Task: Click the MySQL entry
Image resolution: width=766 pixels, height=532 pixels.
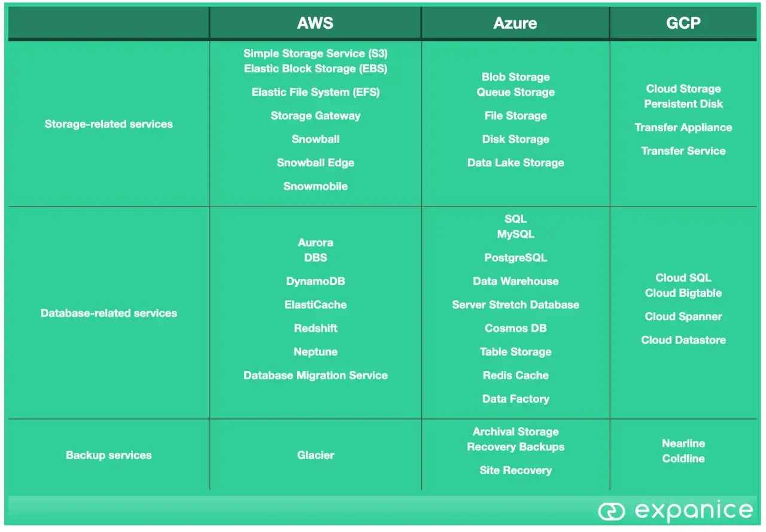Action: click(515, 234)
